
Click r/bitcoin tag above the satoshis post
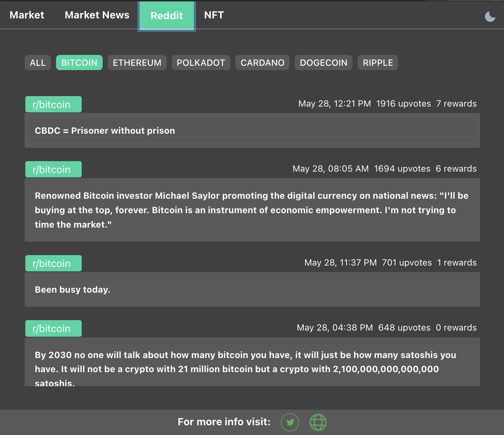[54, 328]
